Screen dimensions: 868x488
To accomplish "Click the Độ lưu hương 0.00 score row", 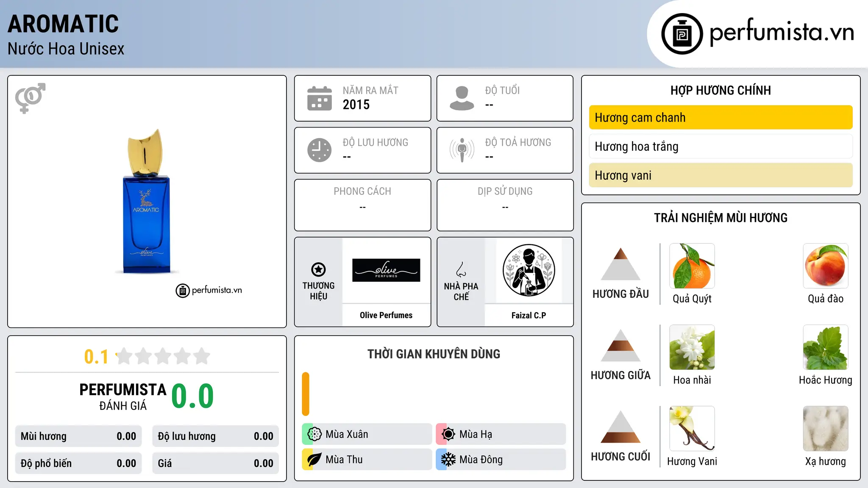I will 216,436.
